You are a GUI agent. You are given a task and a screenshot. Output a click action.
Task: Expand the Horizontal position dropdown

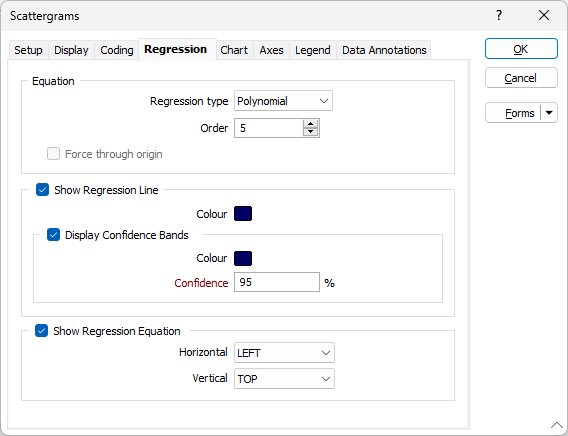pos(284,352)
